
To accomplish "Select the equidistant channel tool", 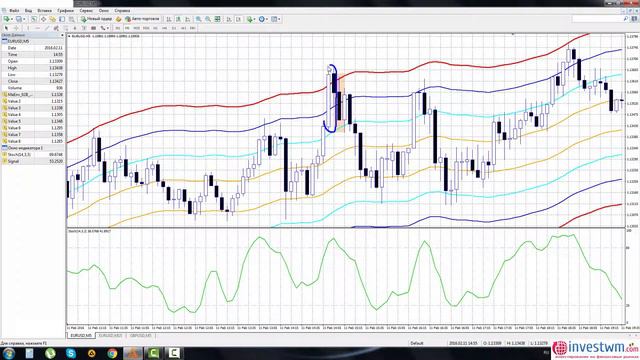I will (x=56, y=28).
